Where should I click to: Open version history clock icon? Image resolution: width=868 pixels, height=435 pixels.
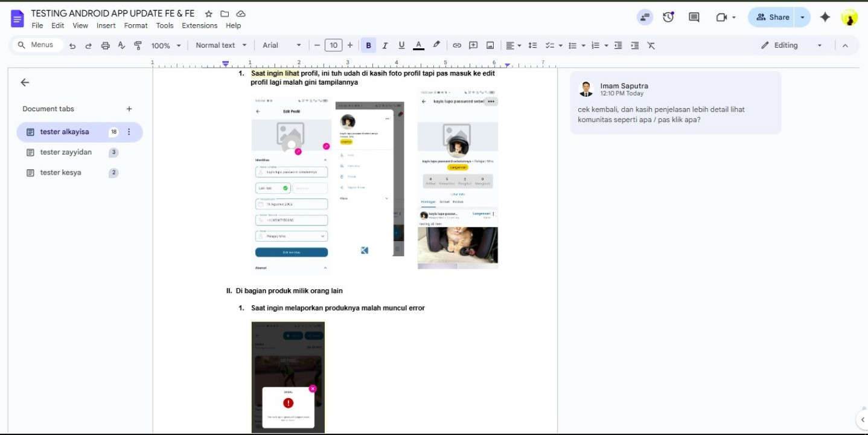[668, 17]
